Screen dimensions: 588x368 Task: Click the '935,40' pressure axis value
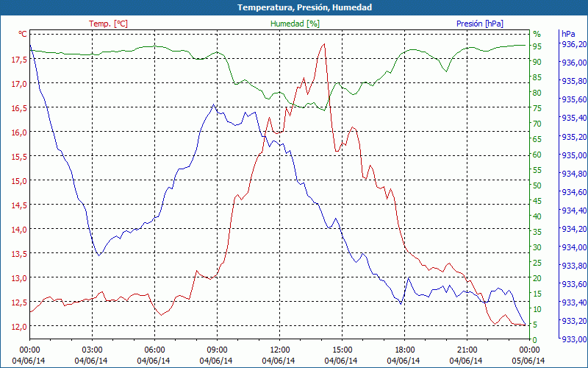[x=573, y=118]
